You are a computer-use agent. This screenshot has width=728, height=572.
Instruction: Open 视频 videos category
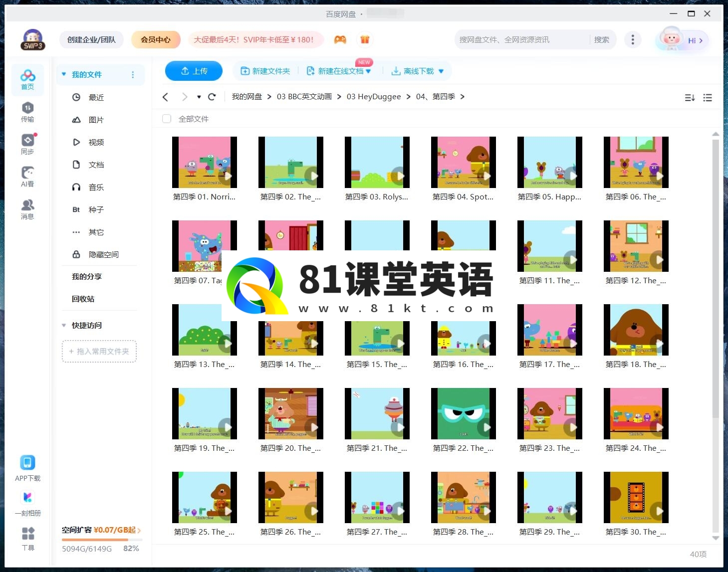click(x=96, y=142)
